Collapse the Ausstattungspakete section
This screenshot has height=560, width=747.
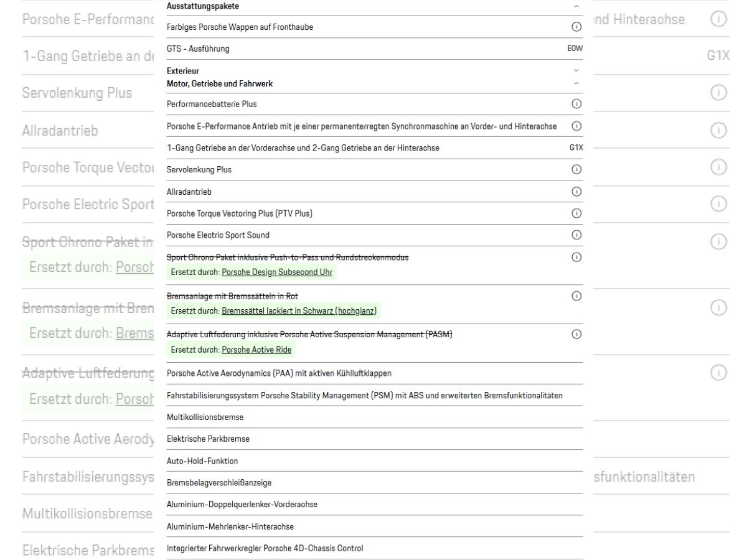click(x=576, y=6)
